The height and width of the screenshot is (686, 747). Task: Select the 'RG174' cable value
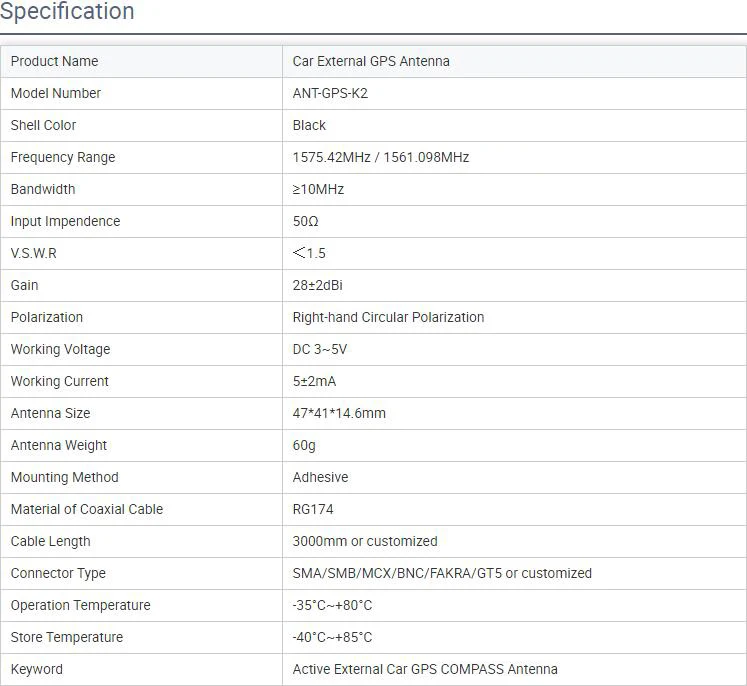coord(313,509)
